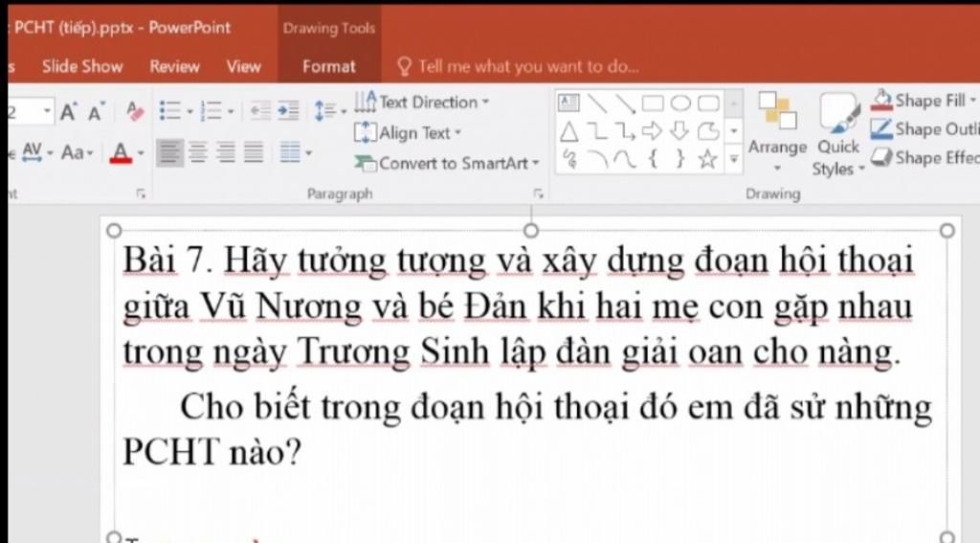Viewport: 980px width, 543px height.
Task: Open the Drawing Tools Format tab
Action: click(329, 66)
